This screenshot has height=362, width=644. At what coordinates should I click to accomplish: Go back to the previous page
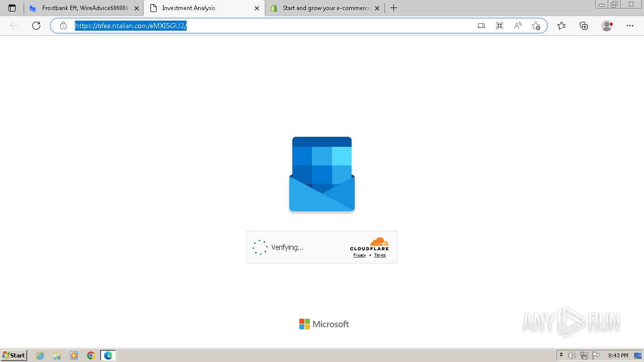click(14, 26)
